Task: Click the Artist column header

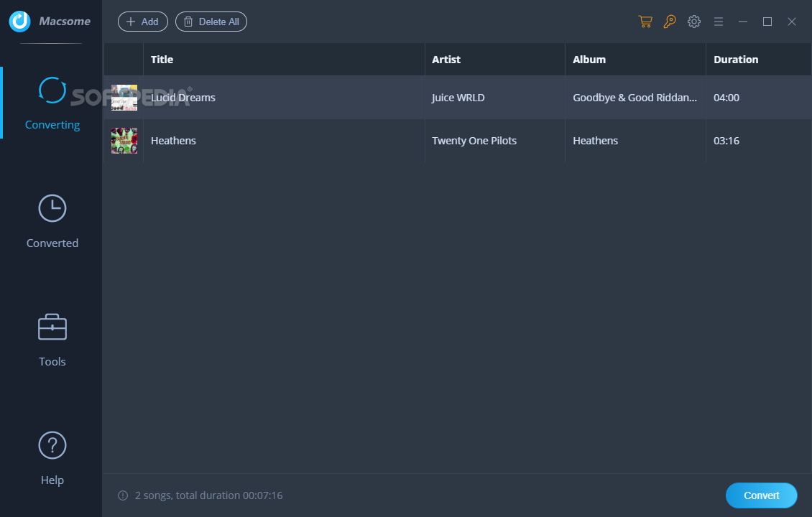Action: coord(495,60)
